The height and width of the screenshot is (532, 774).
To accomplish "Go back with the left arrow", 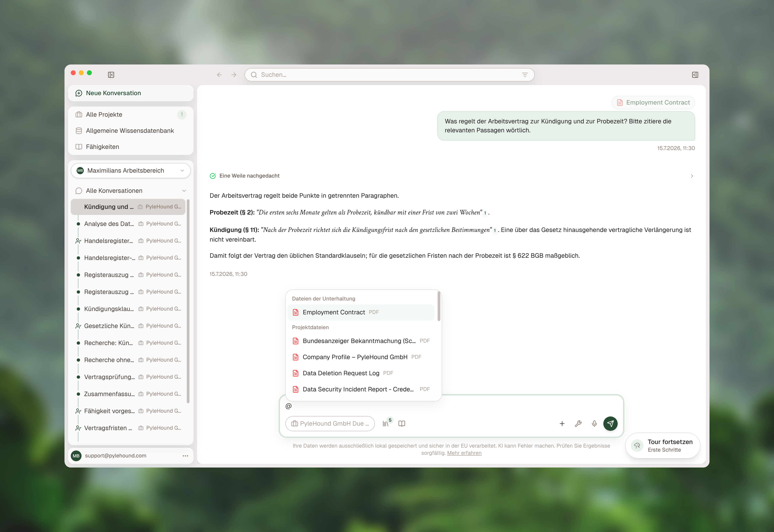I will pos(219,75).
